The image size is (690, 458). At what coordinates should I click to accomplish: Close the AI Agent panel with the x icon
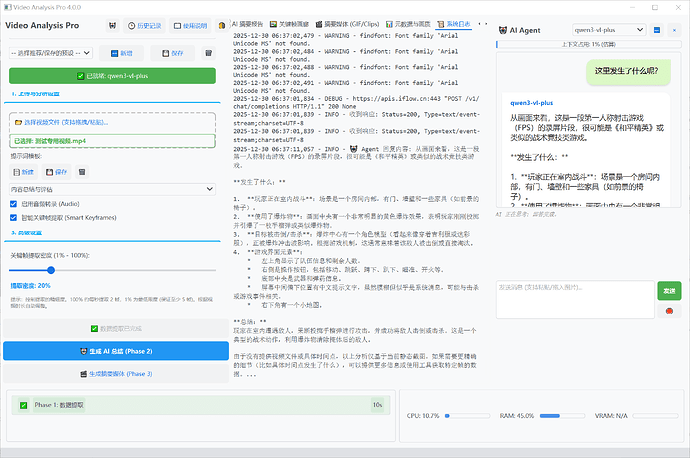pos(674,30)
